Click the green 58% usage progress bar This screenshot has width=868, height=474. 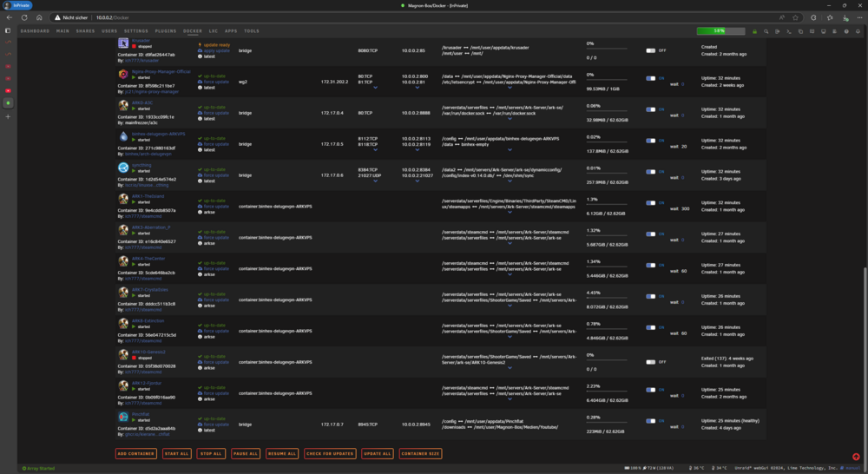pos(720,31)
